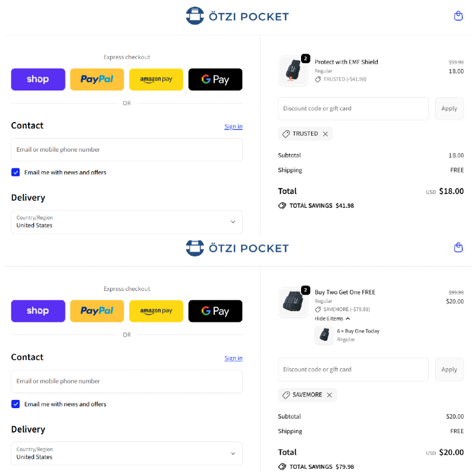
Task: Click the 'Protect with EMF Shield' product thumbnail
Action: (293, 71)
